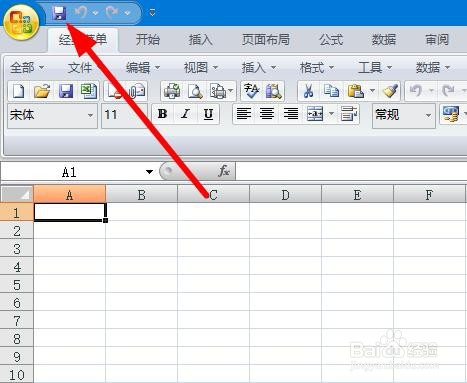The height and width of the screenshot is (383, 467).
Task: Expand the 数据 classic menu with arrow
Action: pyautogui.click(x=433, y=68)
